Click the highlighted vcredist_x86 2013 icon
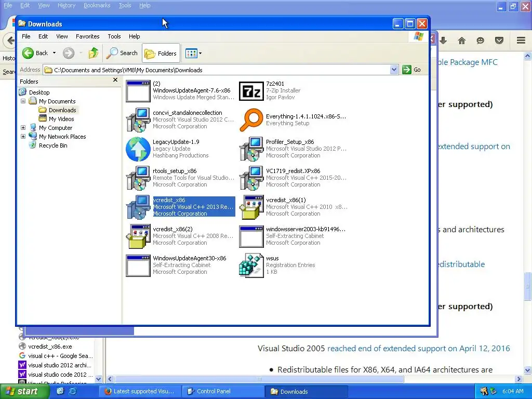Image resolution: width=532 pixels, height=399 pixels. click(138, 207)
